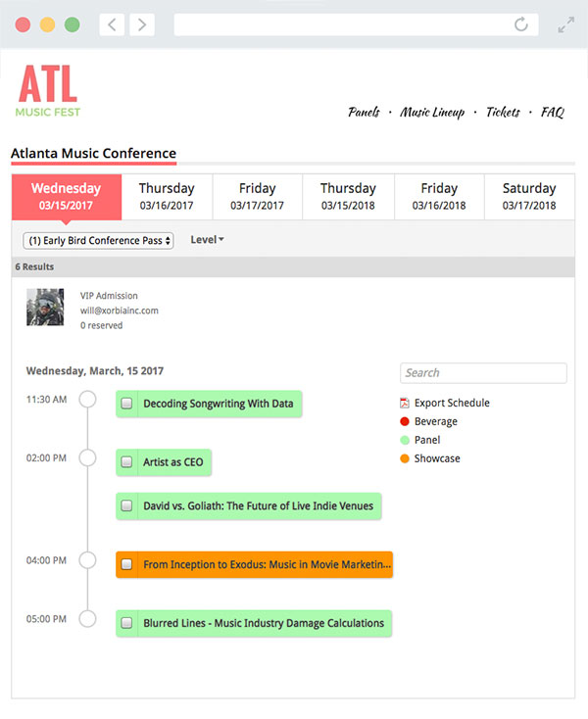
Task: Click the user profile photo thumbnail
Action: click(x=45, y=307)
